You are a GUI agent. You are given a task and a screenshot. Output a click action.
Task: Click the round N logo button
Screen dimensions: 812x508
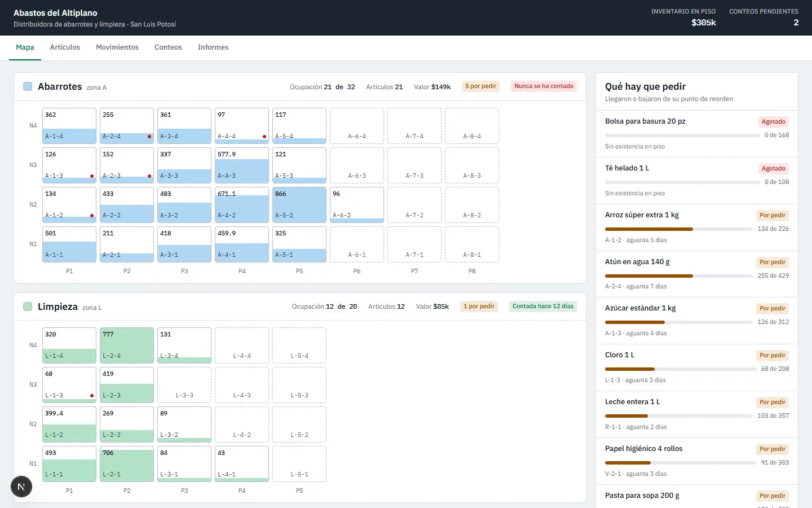[x=21, y=487]
